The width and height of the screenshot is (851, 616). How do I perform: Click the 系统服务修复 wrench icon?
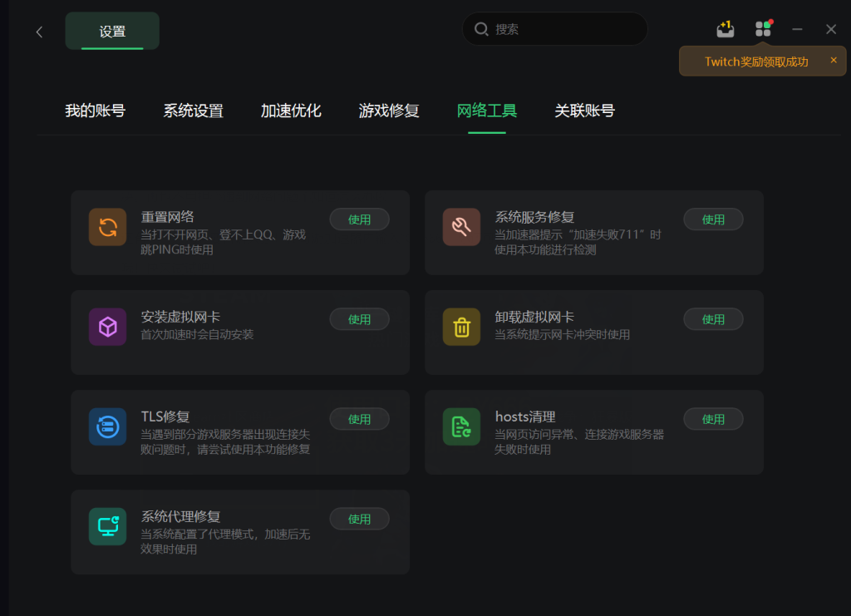[x=461, y=227]
